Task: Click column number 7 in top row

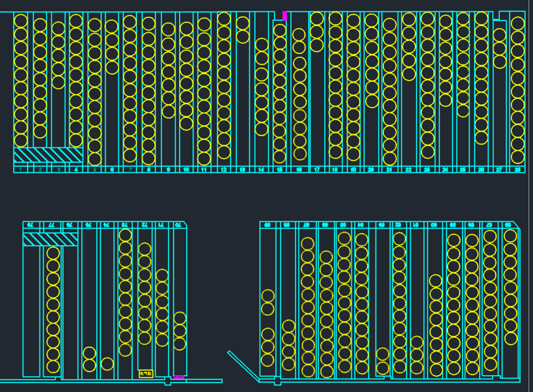Action: [x=130, y=169]
